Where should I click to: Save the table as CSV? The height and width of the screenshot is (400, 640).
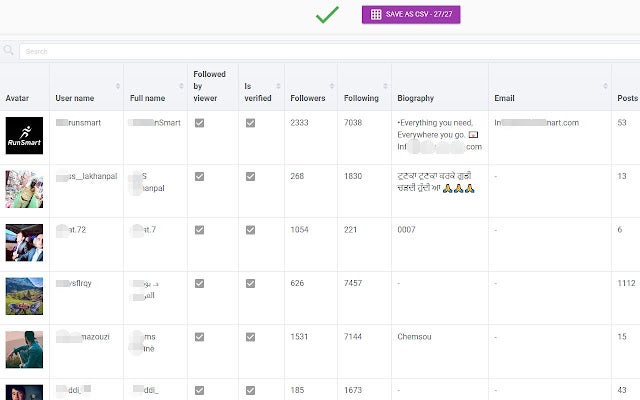point(411,15)
